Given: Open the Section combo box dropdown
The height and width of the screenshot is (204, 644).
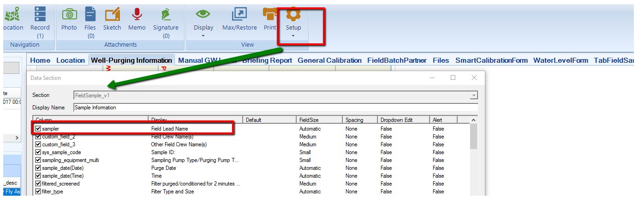Looking at the screenshot, I should (x=474, y=95).
